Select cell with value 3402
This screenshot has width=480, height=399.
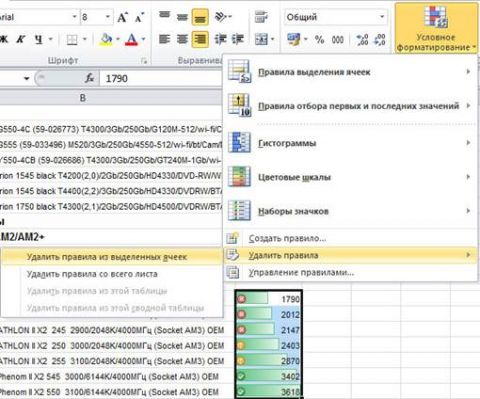point(268,376)
